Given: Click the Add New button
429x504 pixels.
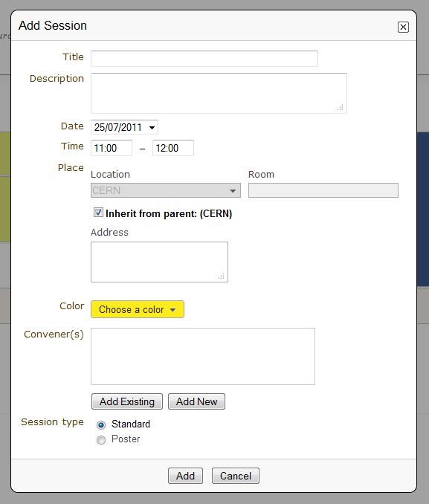Looking at the screenshot, I should coord(196,401).
